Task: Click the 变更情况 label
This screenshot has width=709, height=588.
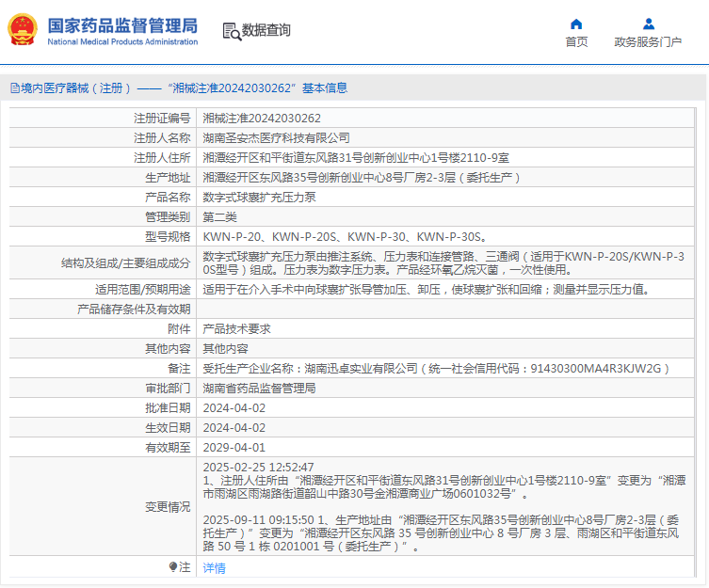Action: 168,507
